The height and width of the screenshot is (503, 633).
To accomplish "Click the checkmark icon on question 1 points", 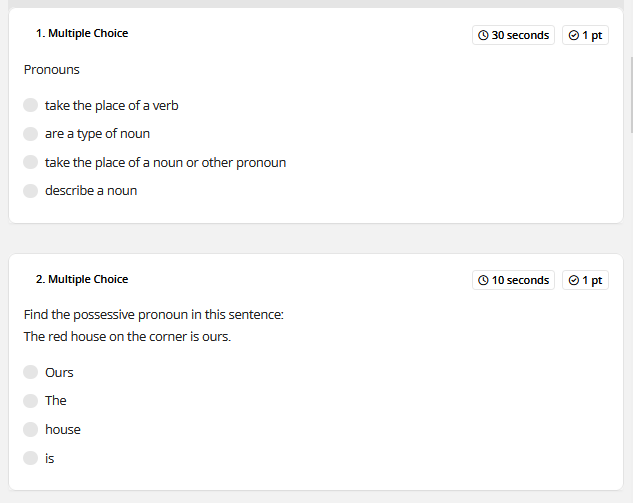I will 574,36.
